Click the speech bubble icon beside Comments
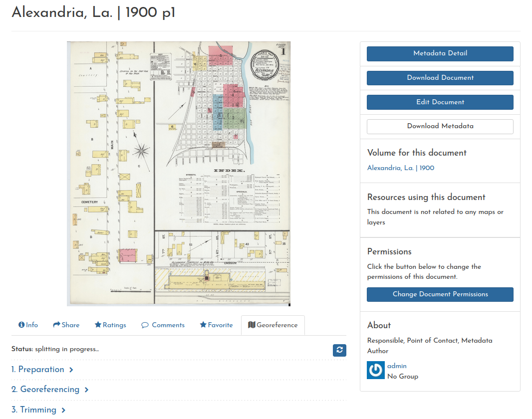 146,325
